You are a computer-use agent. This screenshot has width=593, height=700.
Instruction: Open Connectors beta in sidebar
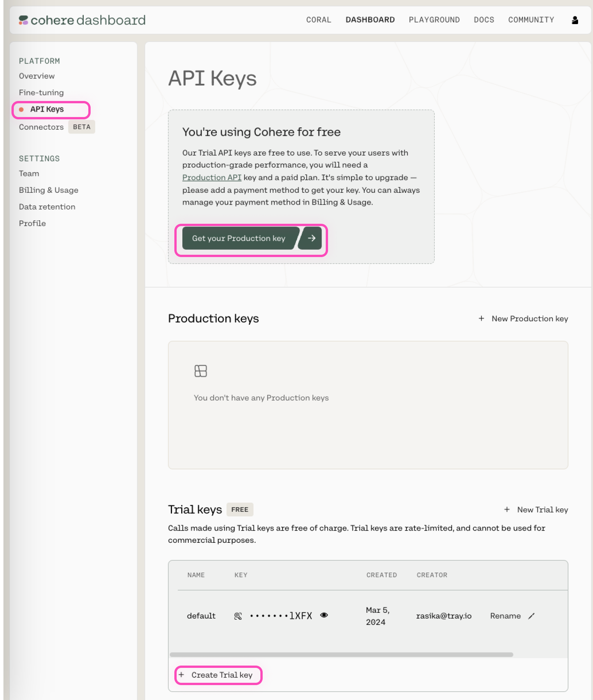41,127
